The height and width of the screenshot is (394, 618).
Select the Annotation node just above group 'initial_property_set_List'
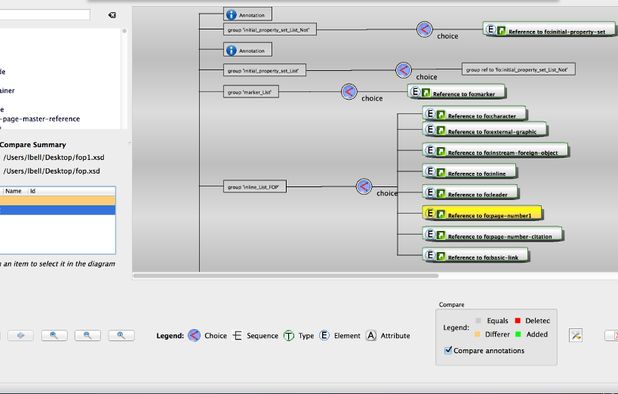click(x=248, y=50)
